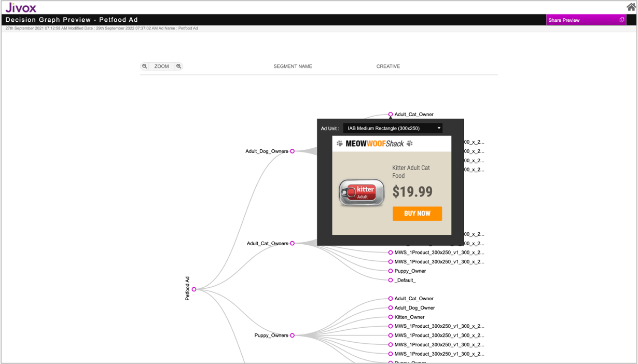Viewport: 638px width, 364px height.
Task: Click the Share Preview button
Action: click(x=586, y=20)
